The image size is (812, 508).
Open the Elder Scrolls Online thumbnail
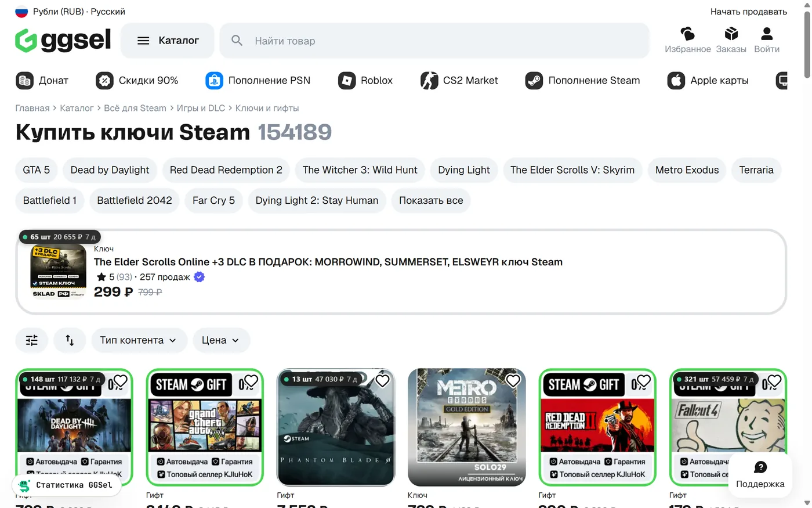(59, 273)
